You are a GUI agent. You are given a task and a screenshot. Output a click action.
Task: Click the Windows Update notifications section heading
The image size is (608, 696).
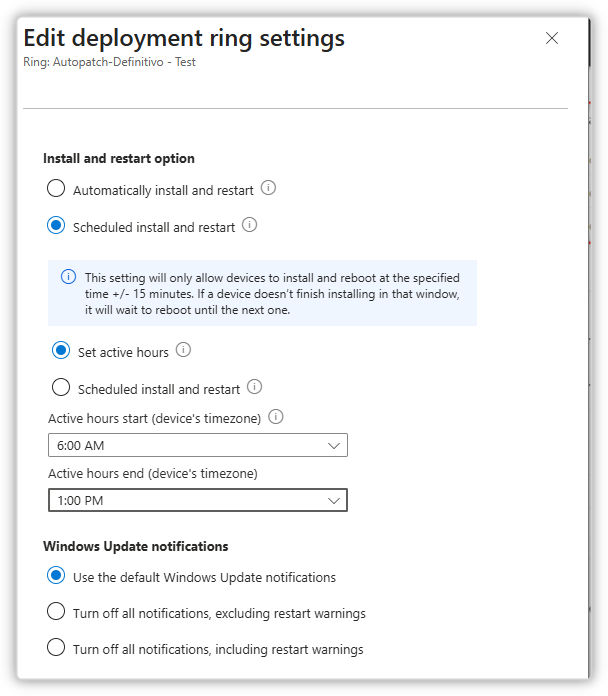[x=136, y=546]
